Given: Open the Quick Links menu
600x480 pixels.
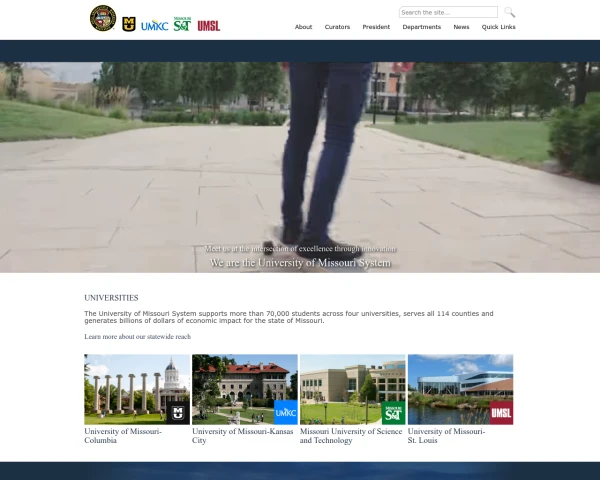Looking at the screenshot, I should 499,27.
